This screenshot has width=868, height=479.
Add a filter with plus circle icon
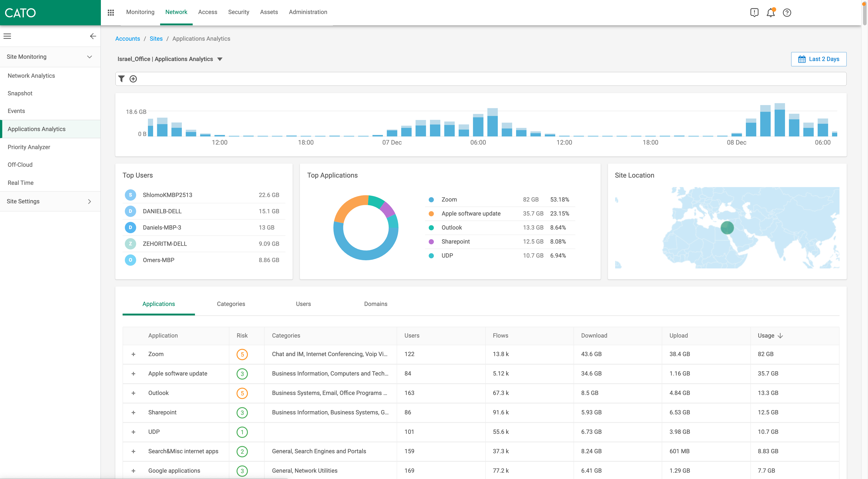coord(133,79)
